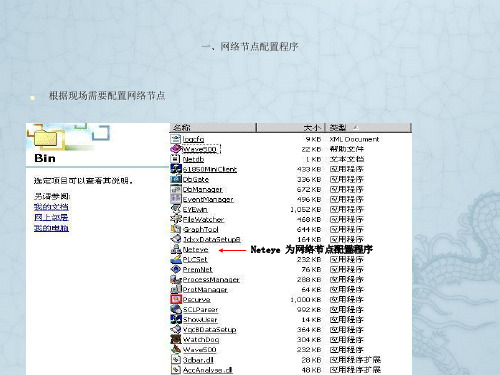Screen dimensions: 500x375
Task: Open the 我的文档 link
Action: point(51,207)
